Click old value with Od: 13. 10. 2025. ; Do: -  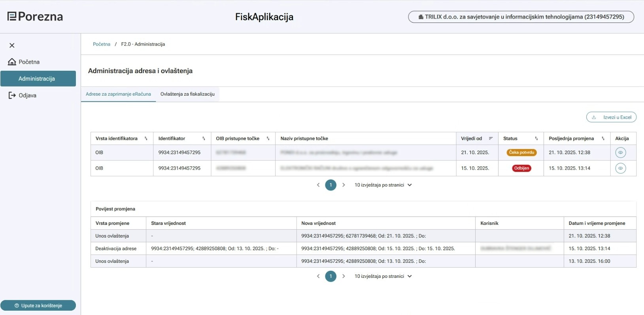[215, 249]
